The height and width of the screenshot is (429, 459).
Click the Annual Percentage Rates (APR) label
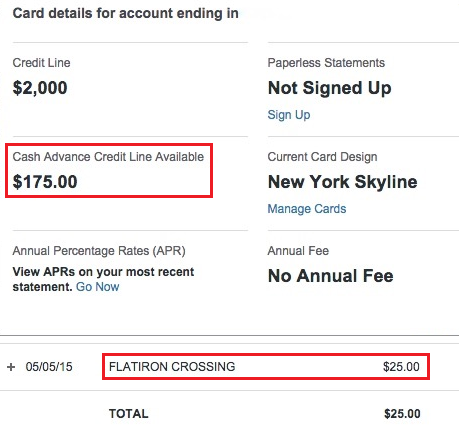[x=99, y=251]
